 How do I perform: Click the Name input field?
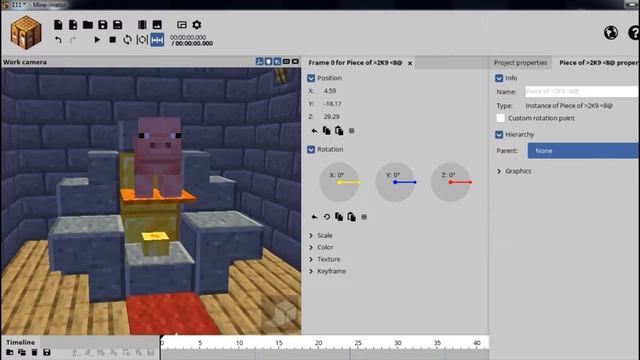(x=582, y=91)
